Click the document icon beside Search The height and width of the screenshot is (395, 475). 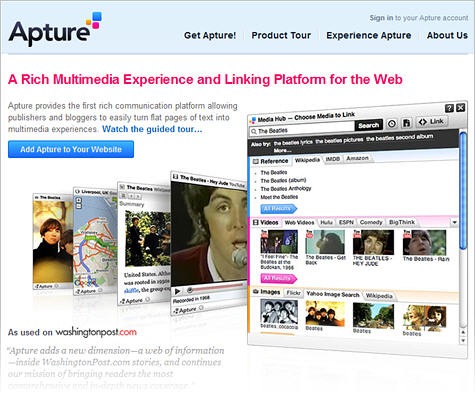[406, 123]
